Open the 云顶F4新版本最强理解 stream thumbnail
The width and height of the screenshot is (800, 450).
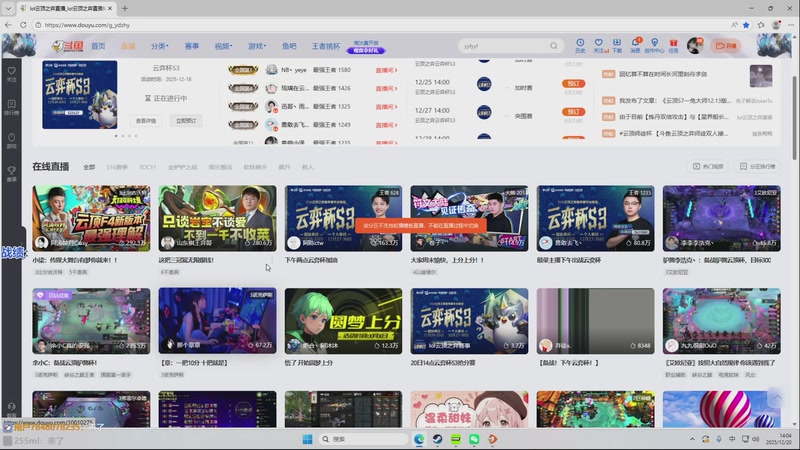click(x=91, y=218)
